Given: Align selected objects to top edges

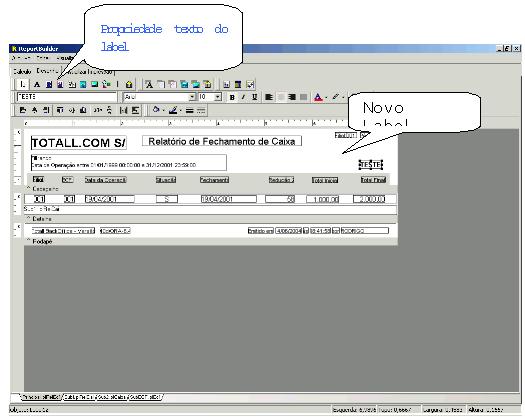Looking at the screenshot, I should (x=60, y=110).
